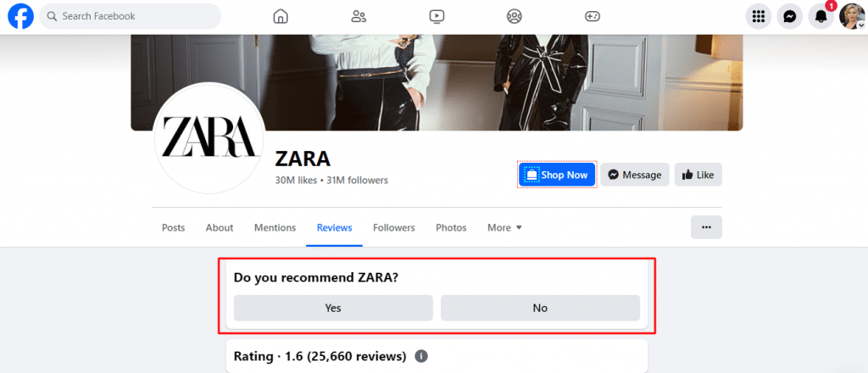Like the ZARA page
This screenshot has height=373, width=868.
click(698, 175)
